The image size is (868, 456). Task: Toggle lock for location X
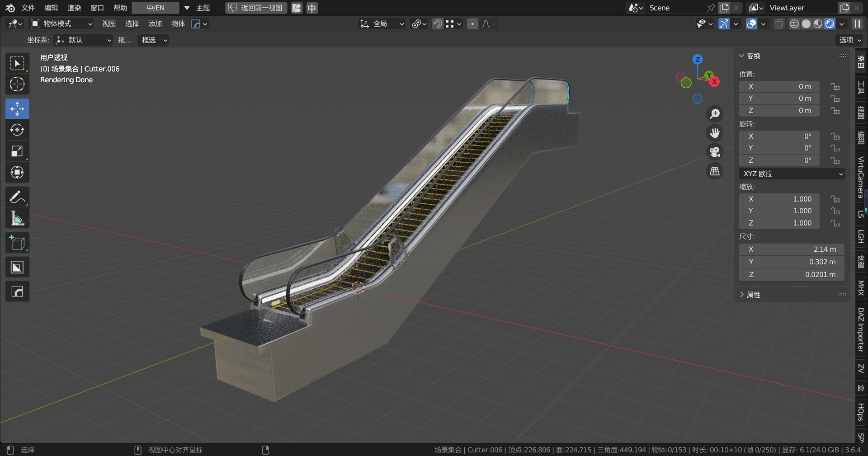pos(835,86)
